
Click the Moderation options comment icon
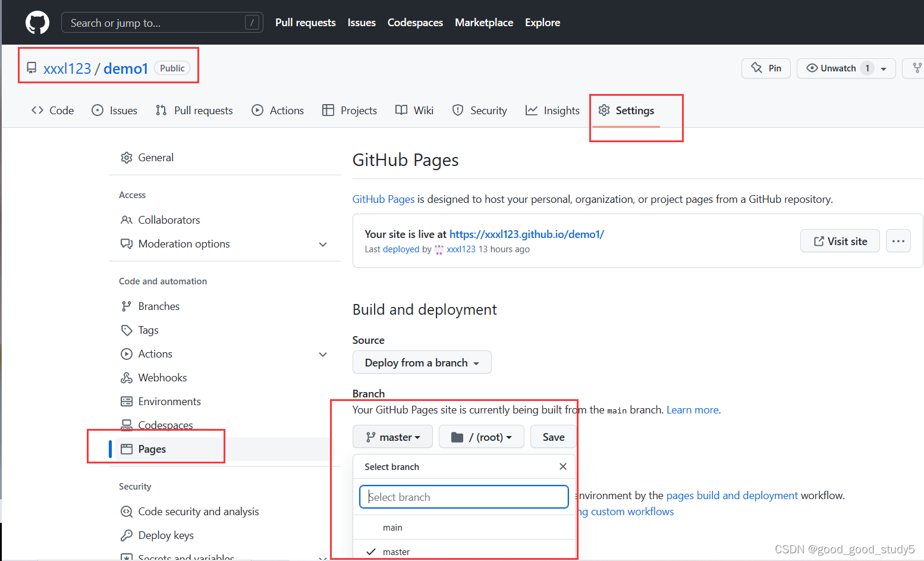[x=127, y=244]
